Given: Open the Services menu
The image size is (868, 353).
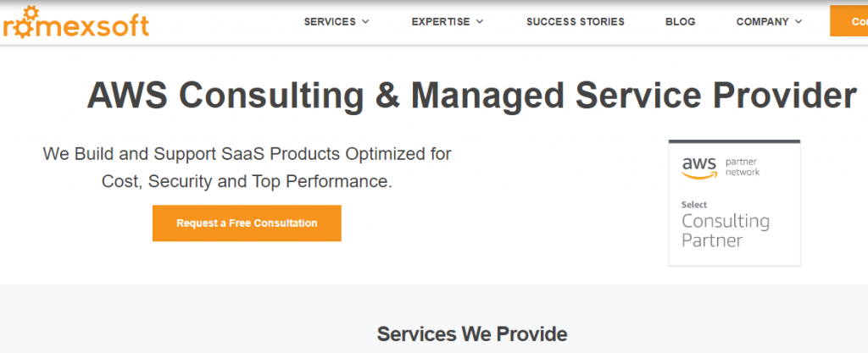Looking at the screenshot, I should (330, 22).
